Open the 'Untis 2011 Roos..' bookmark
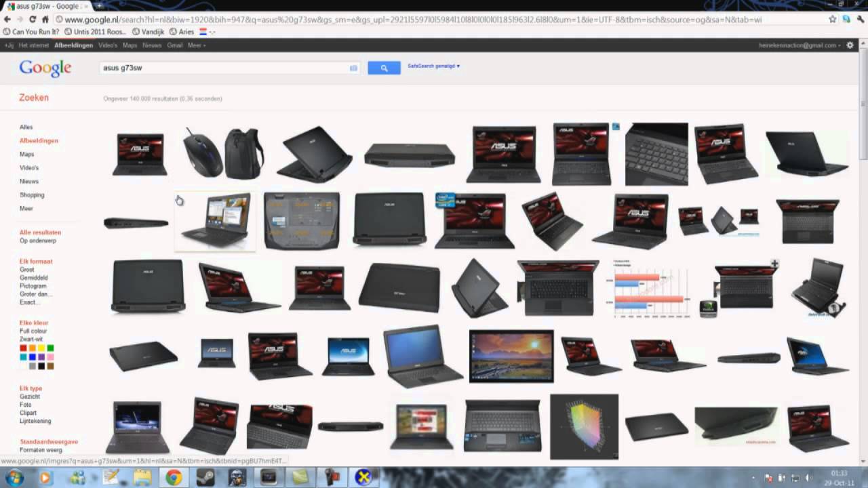The width and height of the screenshot is (868, 488). 96,32
